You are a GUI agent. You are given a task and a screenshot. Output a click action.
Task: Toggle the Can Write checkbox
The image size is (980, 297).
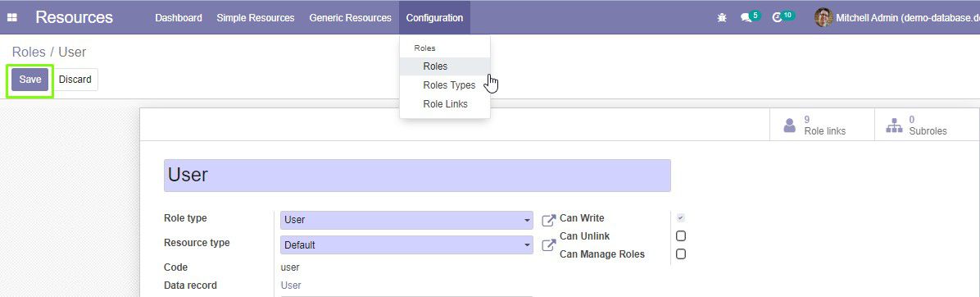click(x=681, y=218)
